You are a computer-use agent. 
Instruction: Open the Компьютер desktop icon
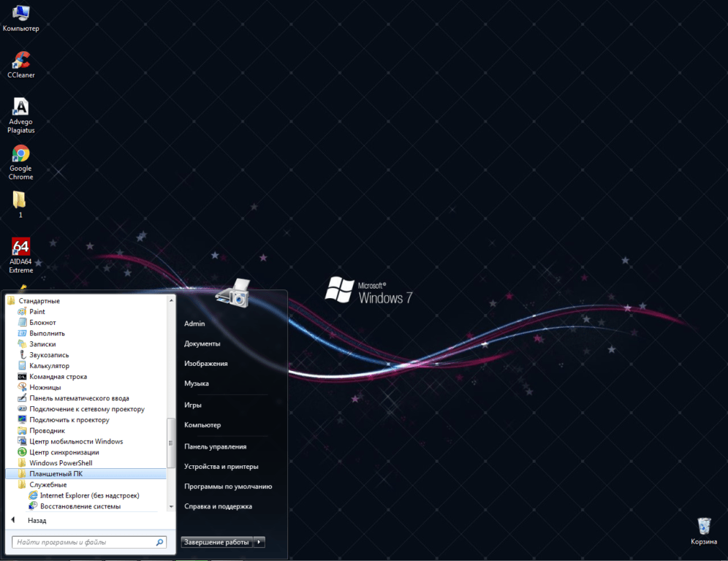point(21,18)
